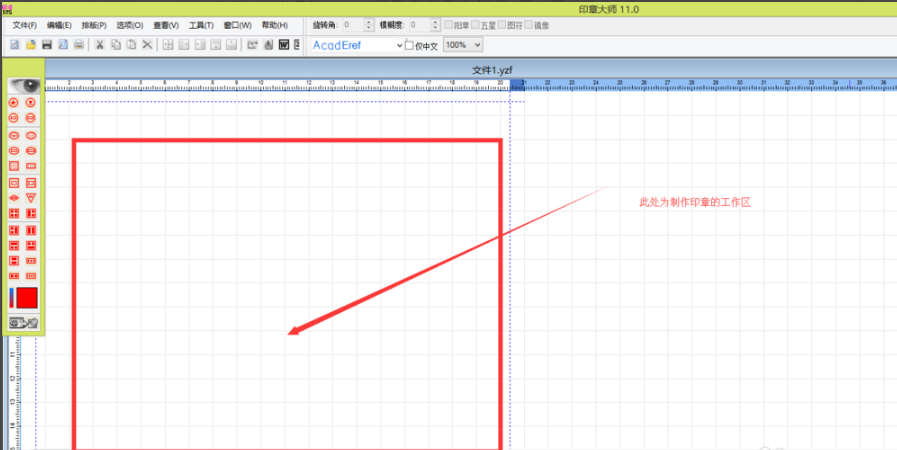The image size is (897, 450).
Task: Open the 查看(V) menu
Action: coord(166,26)
